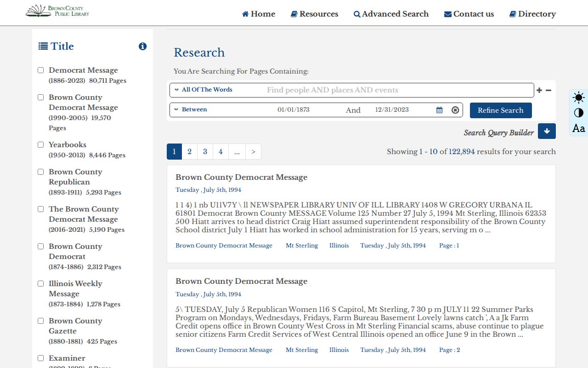Click the Brown County Public Library logo
588x368 pixels.
click(57, 11)
